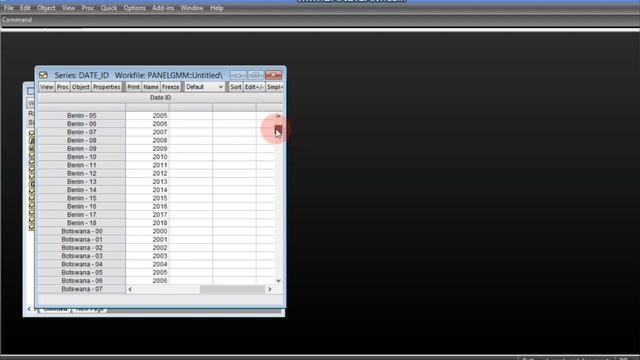Open the Default display dropdown
Screen dimensions: 640x360
(204, 87)
